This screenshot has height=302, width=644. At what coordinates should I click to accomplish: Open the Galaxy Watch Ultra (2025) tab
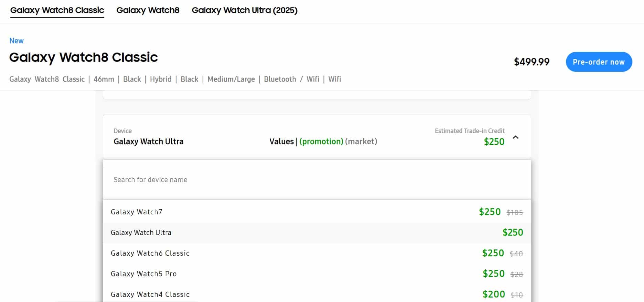click(244, 10)
